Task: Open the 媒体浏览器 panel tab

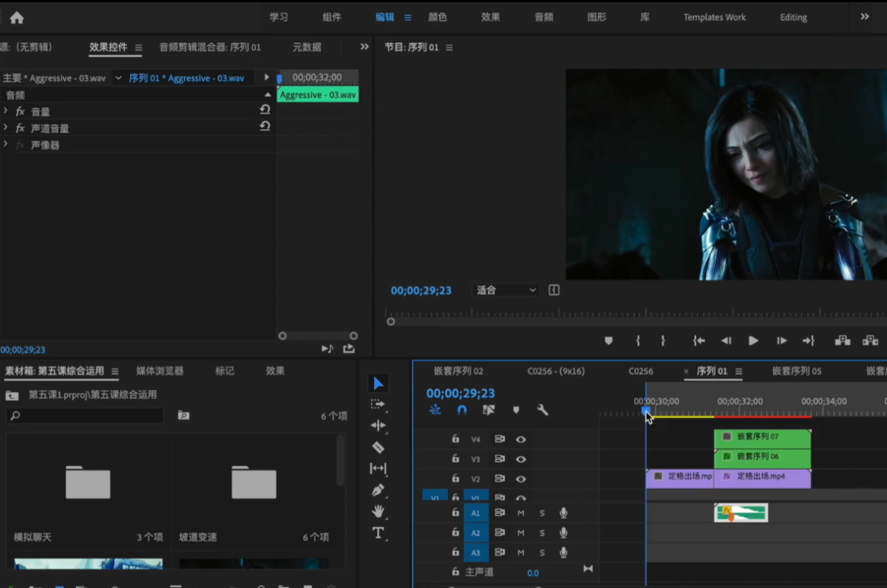Action: (160, 371)
